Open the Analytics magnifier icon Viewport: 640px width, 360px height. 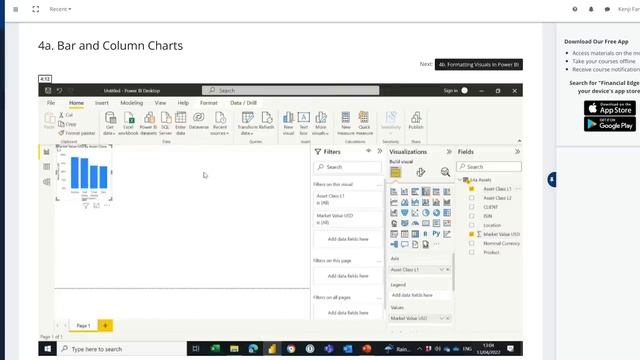445,172
